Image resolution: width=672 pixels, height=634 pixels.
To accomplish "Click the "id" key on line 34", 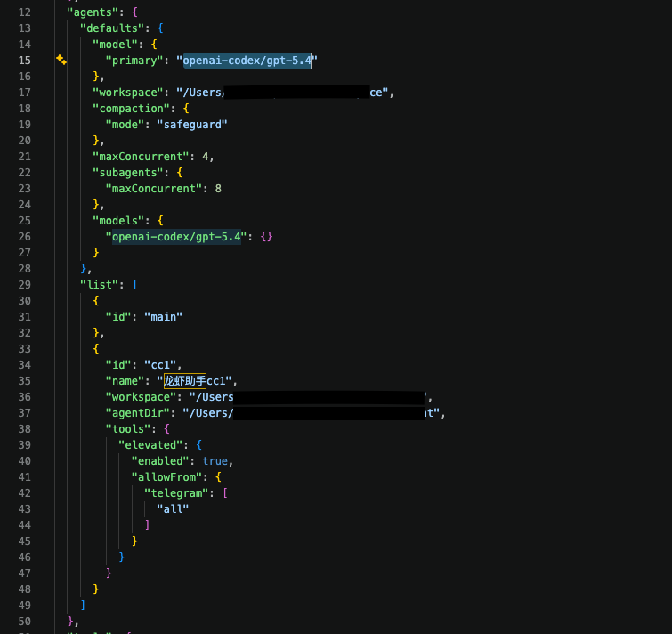I will (x=118, y=365).
